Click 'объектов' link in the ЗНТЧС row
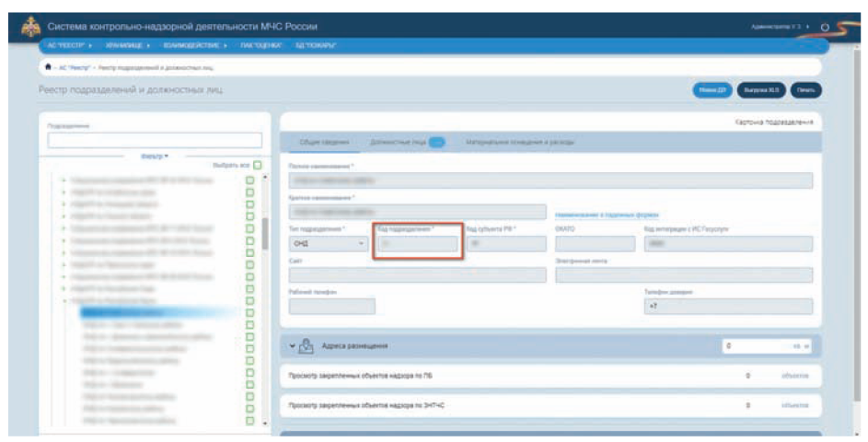 tap(794, 406)
